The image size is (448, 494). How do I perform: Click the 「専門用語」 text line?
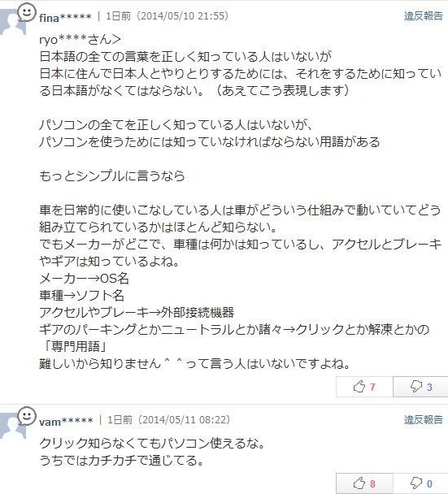click(74, 347)
